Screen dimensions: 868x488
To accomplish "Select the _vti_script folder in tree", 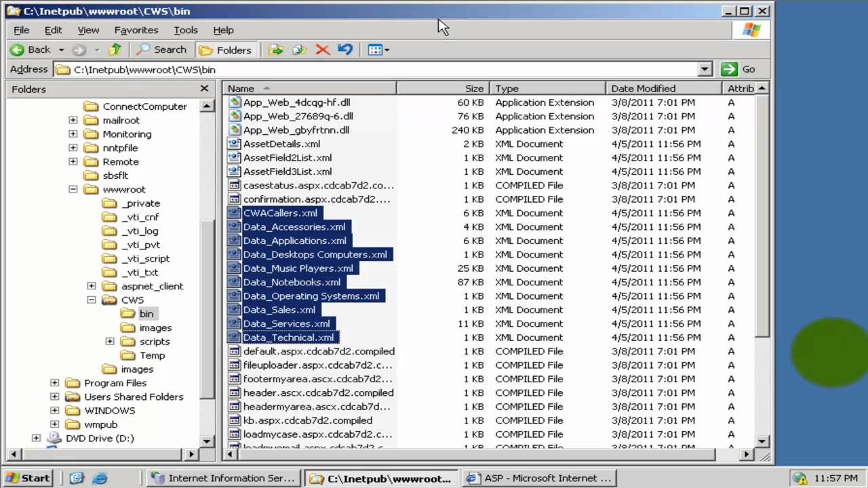I will click(x=146, y=259).
